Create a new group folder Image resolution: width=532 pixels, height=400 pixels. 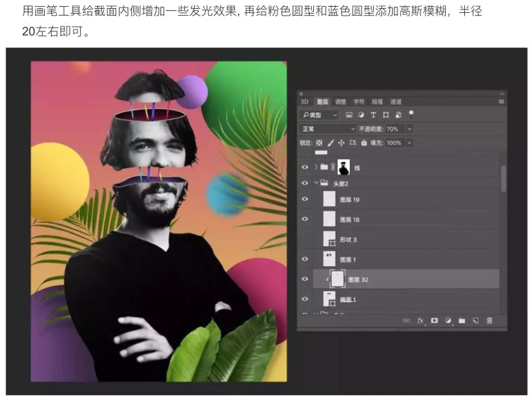click(462, 320)
